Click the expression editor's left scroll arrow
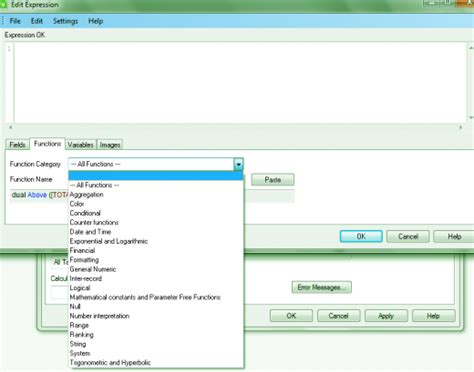This screenshot has height=372, width=474. coord(10,127)
